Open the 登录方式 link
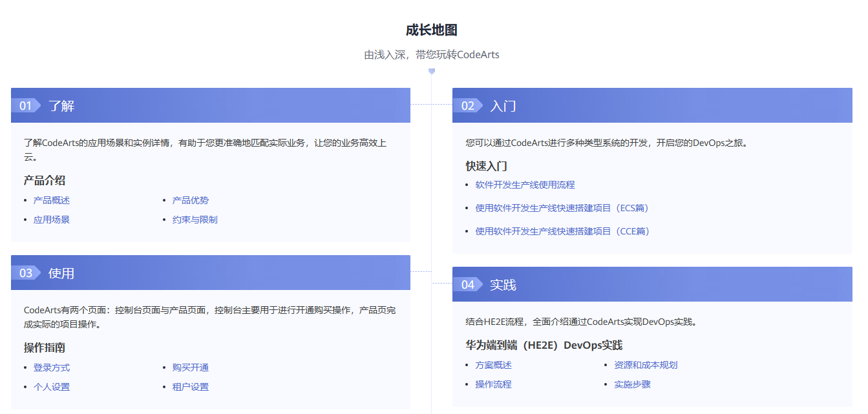868x414 pixels. point(52,367)
